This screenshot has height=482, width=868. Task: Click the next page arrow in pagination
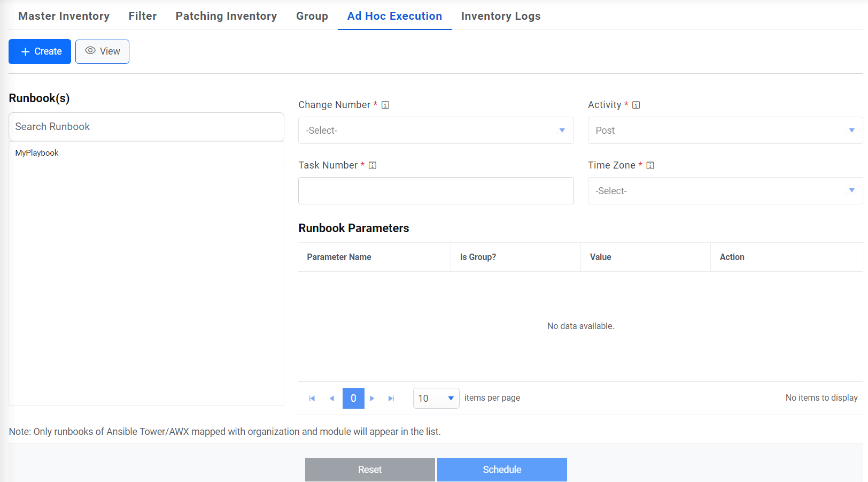(x=372, y=398)
